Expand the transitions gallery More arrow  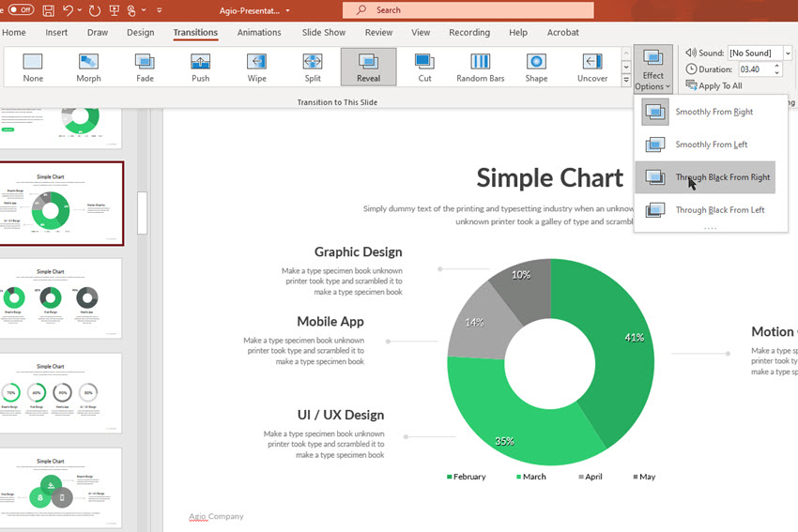click(626, 80)
